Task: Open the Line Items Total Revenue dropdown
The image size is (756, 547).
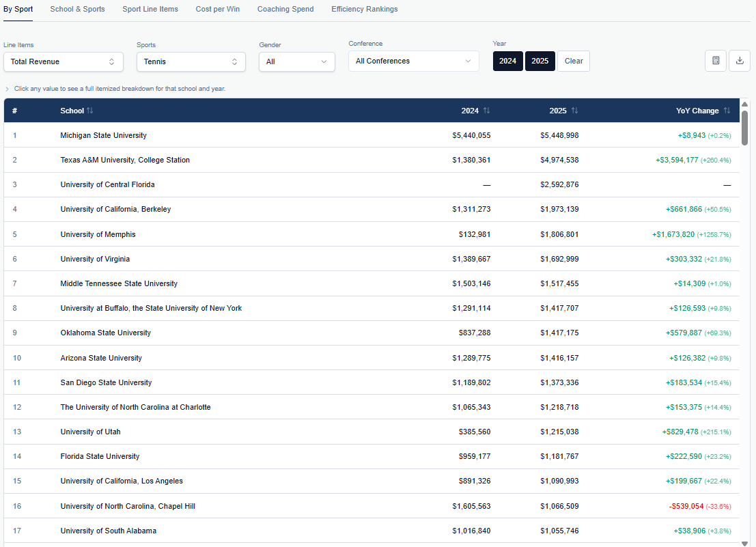Action: point(63,61)
